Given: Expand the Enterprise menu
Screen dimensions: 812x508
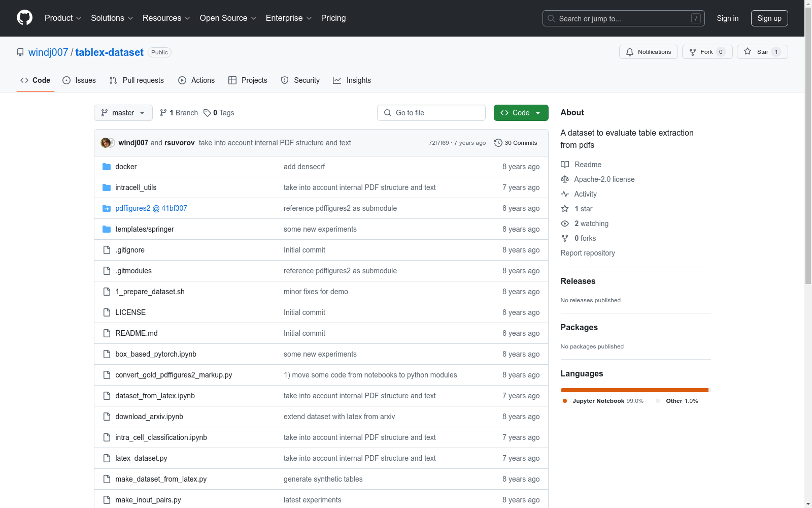Looking at the screenshot, I should click(x=289, y=18).
